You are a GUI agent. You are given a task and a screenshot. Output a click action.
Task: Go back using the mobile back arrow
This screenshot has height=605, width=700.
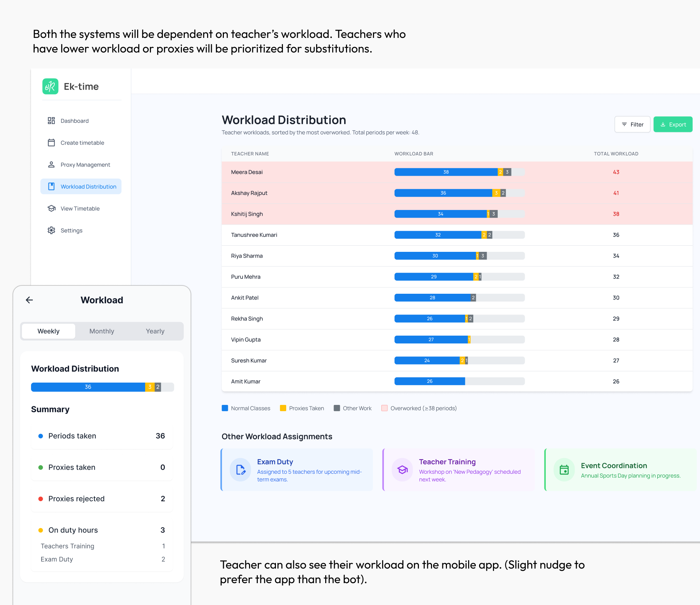click(30, 300)
